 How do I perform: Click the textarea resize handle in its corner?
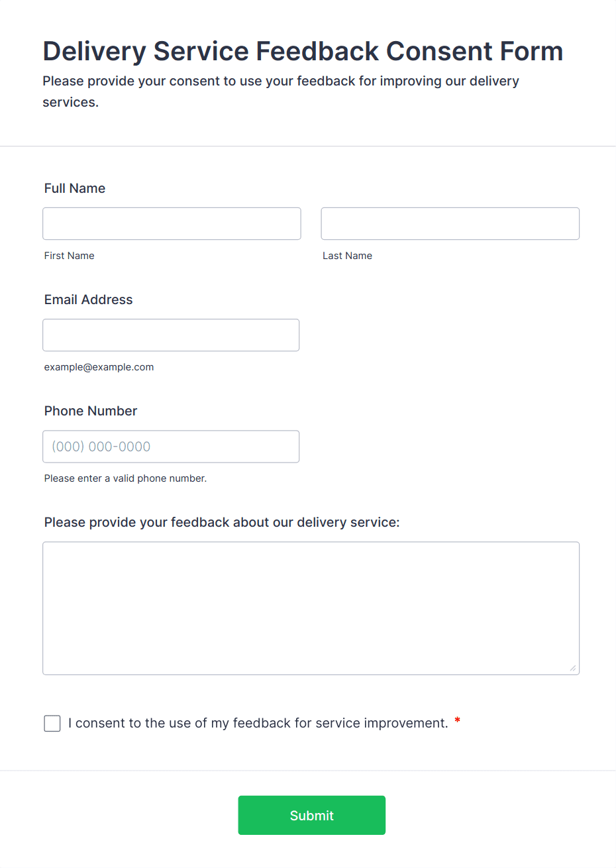(572, 668)
